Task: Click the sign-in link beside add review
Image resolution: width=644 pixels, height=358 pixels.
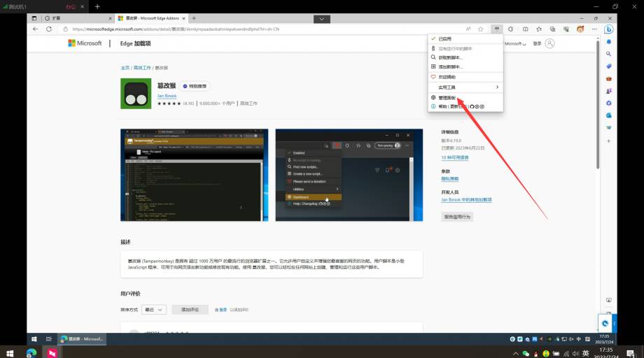Action: click(223, 310)
